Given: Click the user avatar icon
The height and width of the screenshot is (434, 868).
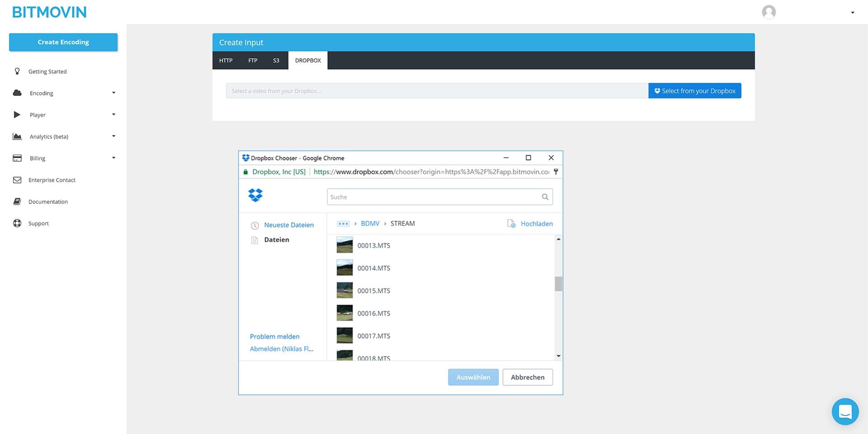Looking at the screenshot, I should coord(769,12).
